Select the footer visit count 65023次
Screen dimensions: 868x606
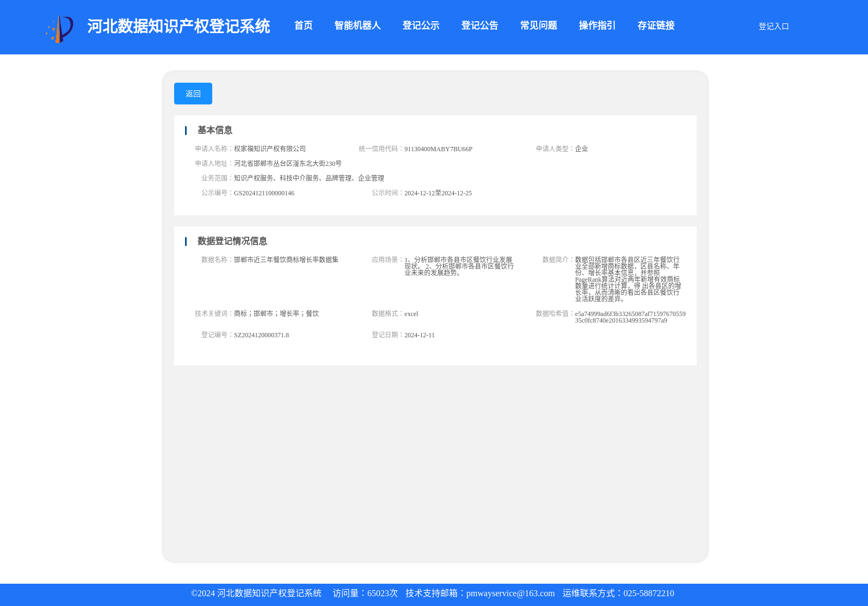(x=383, y=593)
